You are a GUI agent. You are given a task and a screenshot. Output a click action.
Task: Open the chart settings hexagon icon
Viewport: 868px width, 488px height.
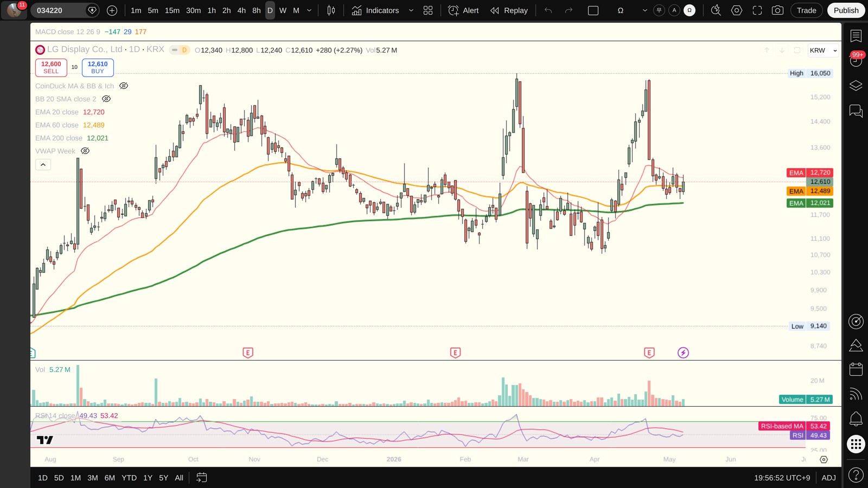coord(737,10)
